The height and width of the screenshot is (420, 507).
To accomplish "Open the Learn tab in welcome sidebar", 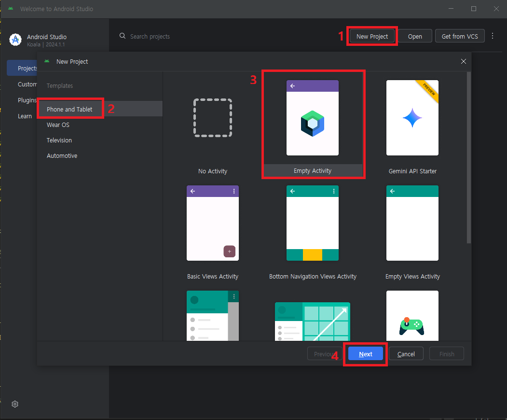I will click(x=25, y=116).
